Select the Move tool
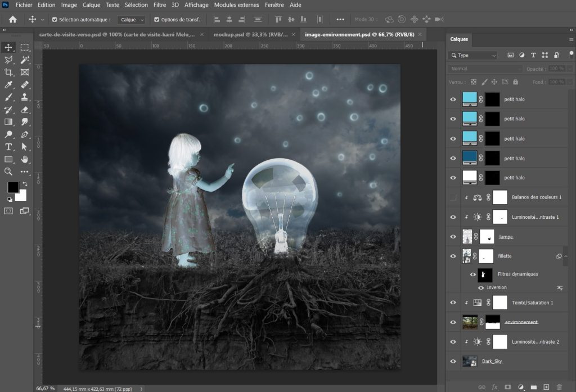Screen dimensions: 576x392 point(8,47)
